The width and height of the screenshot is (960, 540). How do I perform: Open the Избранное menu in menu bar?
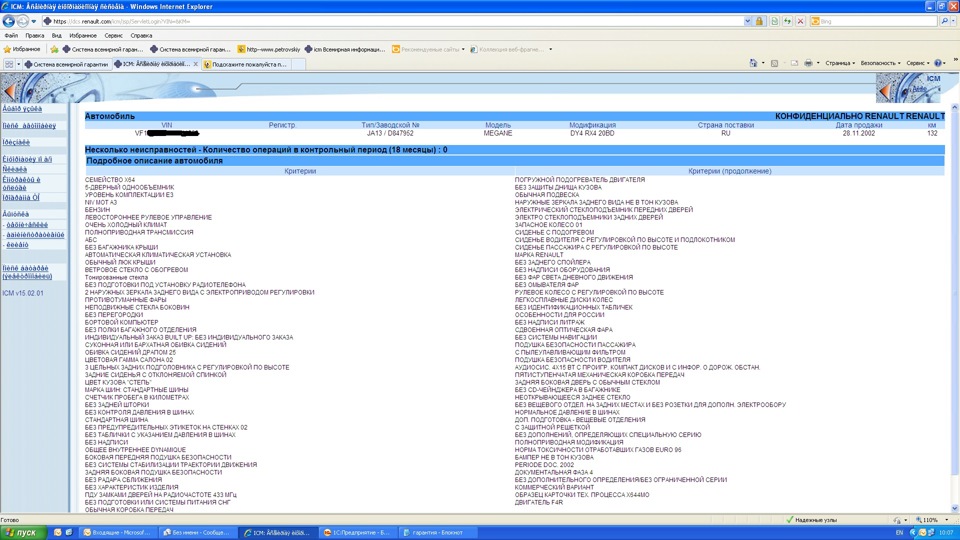point(83,36)
